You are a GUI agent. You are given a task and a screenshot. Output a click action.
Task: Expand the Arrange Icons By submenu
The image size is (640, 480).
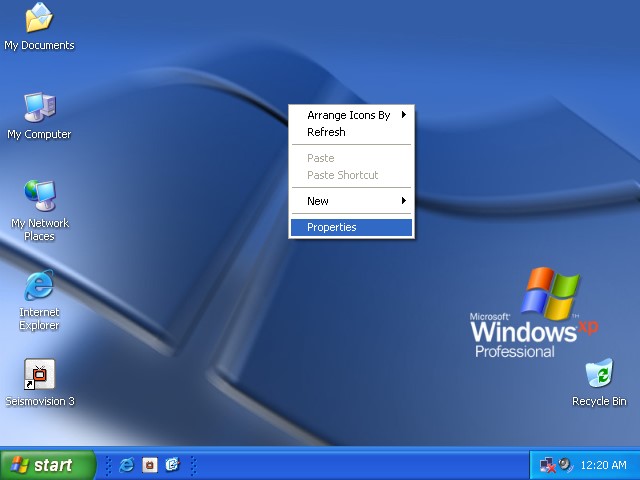350,115
